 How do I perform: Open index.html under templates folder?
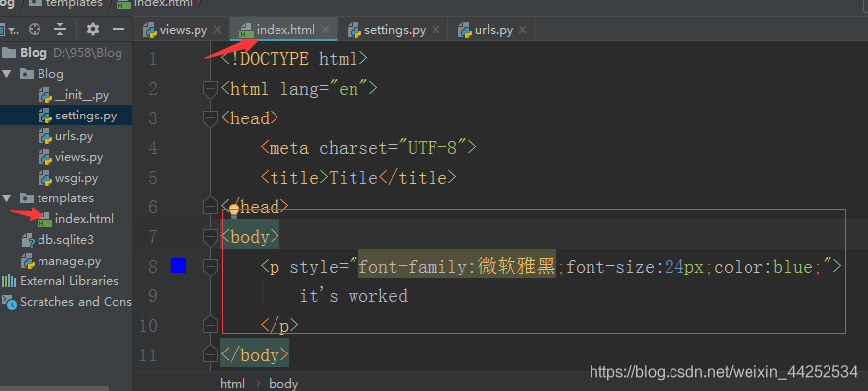pos(75,219)
